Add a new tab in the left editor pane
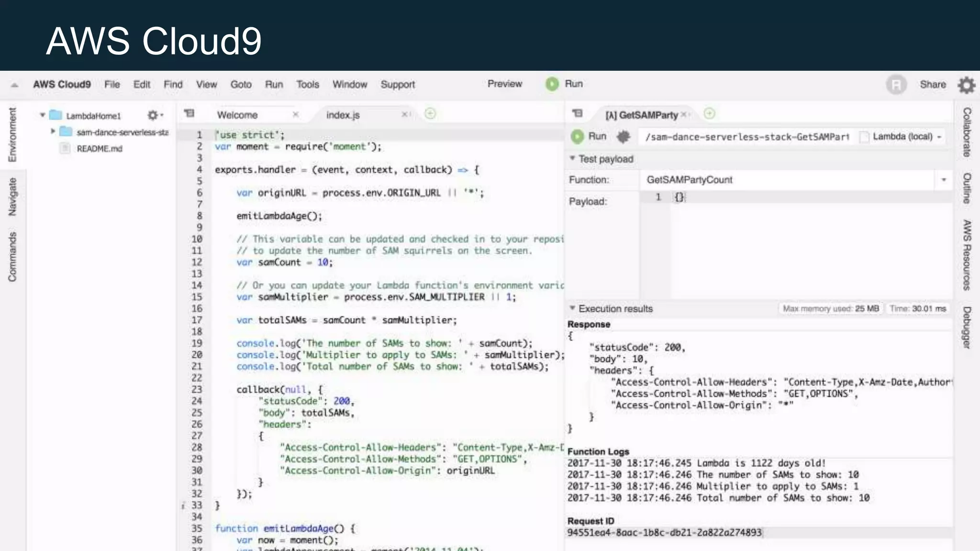This screenshot has height=551, width=980. tap(430, 113)
